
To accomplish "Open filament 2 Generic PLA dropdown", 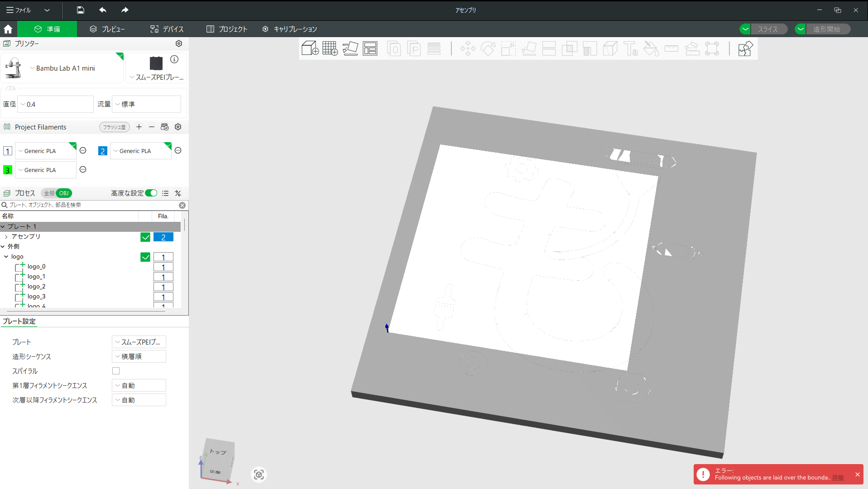I will (141, 151).
